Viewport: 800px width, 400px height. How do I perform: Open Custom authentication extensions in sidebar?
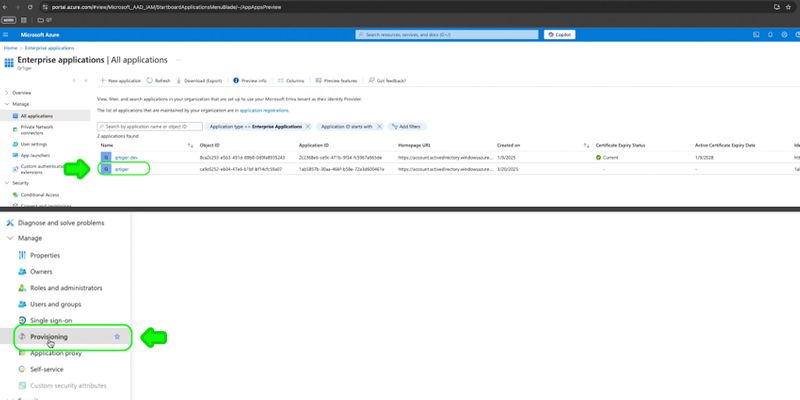pos(38,169)
